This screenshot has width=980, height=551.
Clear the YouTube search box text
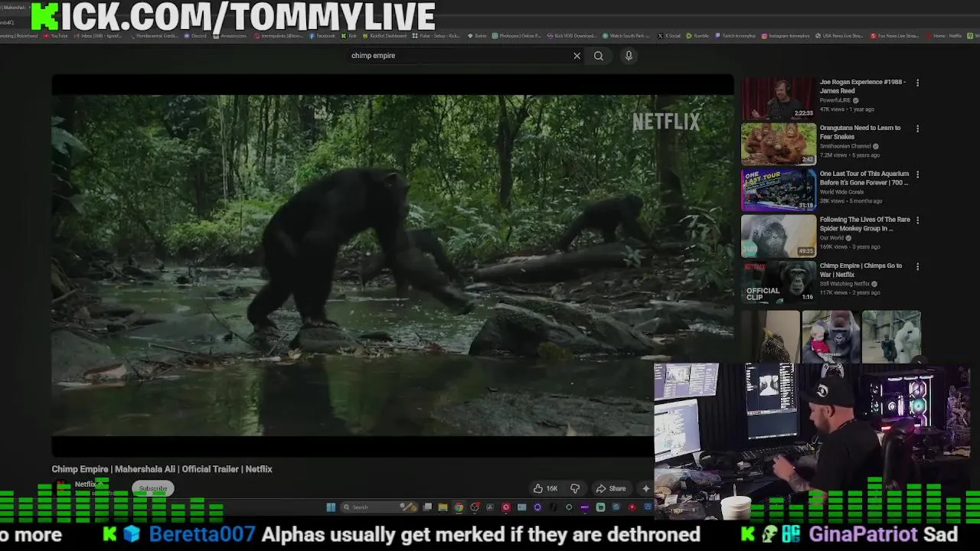[x=577, y=55]
